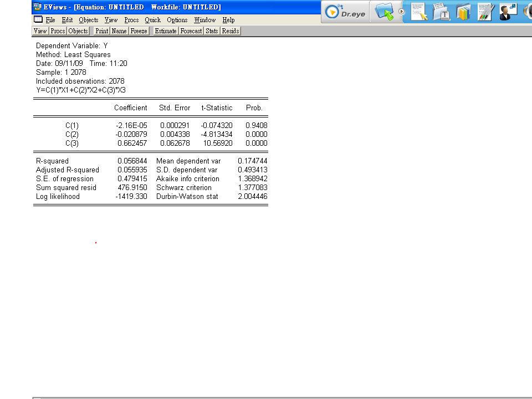Click the Forecast button
Image resolution: width=532 pixels, height=399 pixels.
[x=191, y=31]
